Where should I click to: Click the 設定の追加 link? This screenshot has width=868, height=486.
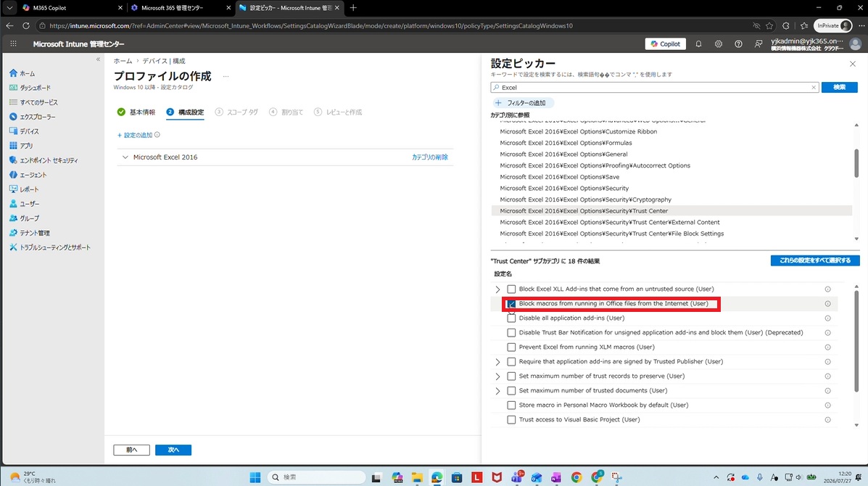[135, 135]
